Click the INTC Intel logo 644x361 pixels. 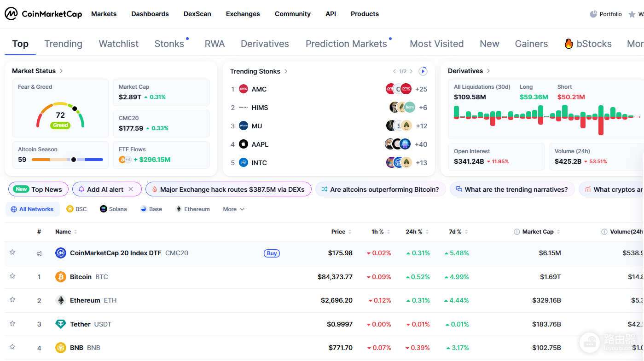tap(244, 163)
